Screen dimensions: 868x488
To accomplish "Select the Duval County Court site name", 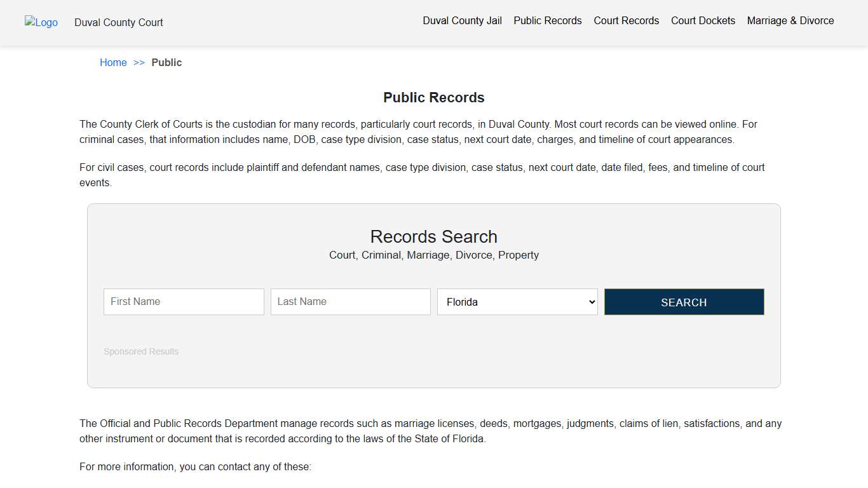I will [x=118, y=23].
